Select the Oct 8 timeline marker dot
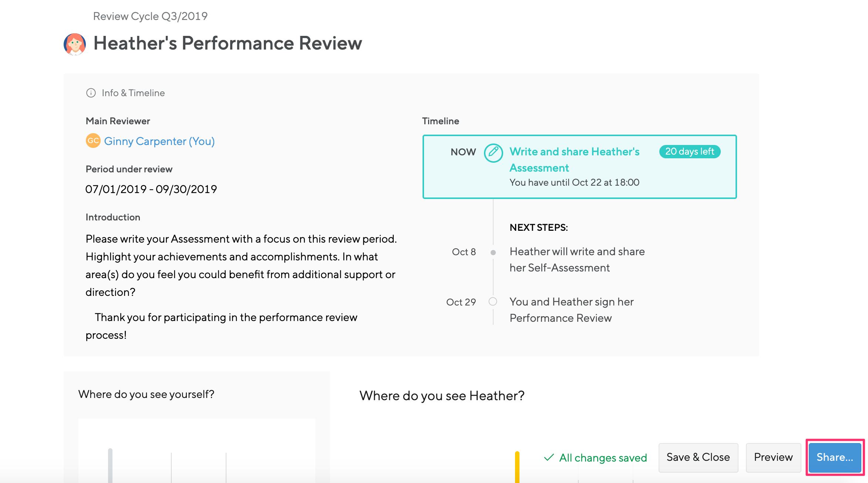The width and height of the screenshot is (868, 483). [x=493, y=253]
